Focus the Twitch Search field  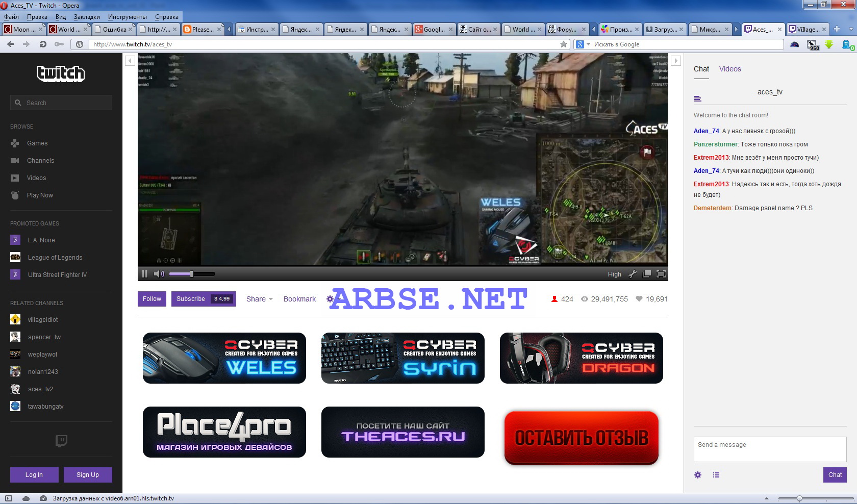click(61, 103)
